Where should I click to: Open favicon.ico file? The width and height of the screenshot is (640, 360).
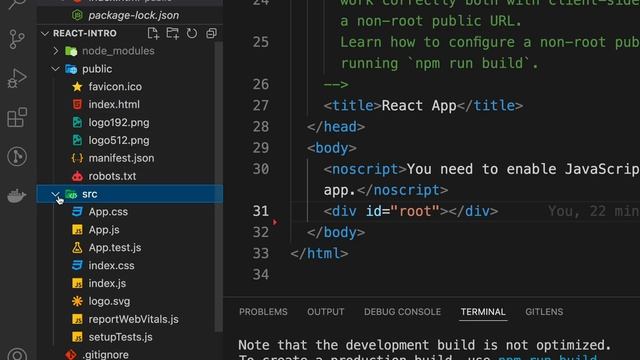pos(115,87)
